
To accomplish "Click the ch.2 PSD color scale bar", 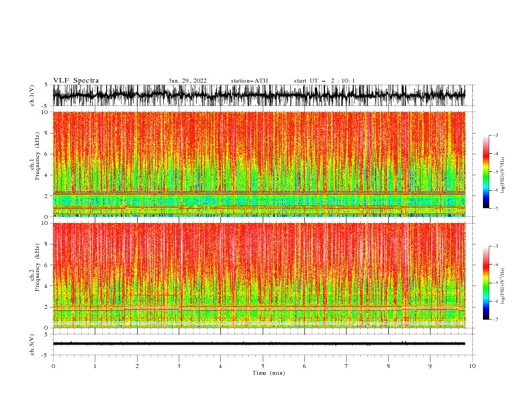I will click(486, 283).
